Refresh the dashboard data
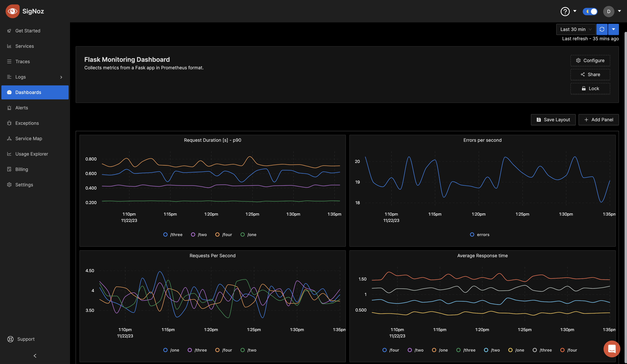 (602, 29)
